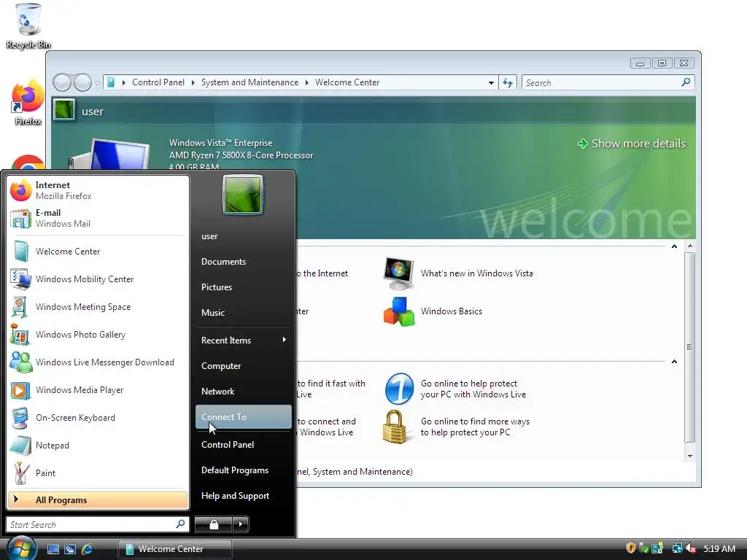This screenshot has width=747, height=560.
Task: Collapse the Offers from Microsoft section
Action: click(x=674, y=362)
